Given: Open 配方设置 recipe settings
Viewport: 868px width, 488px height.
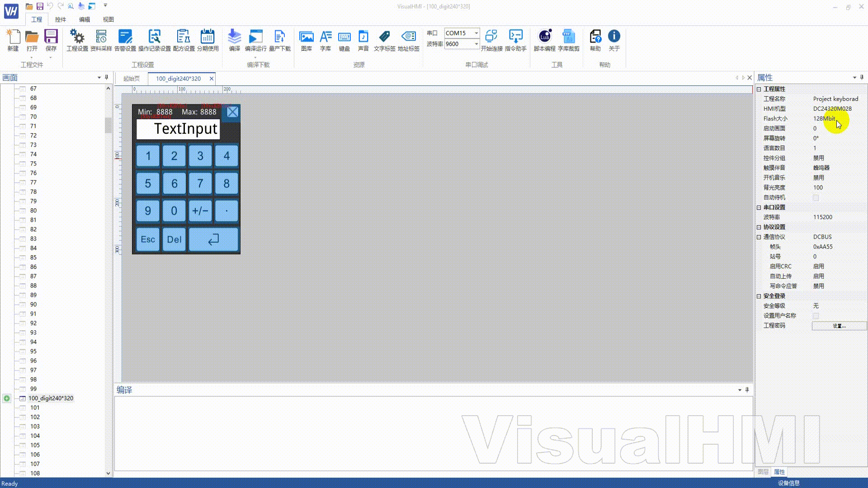Looking at the screenshot, I should coord(184,40).
